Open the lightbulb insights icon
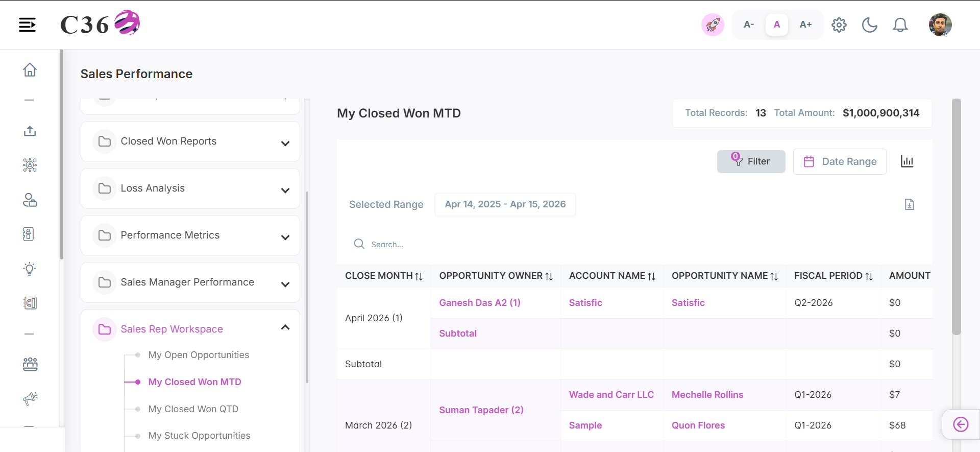 30,269
